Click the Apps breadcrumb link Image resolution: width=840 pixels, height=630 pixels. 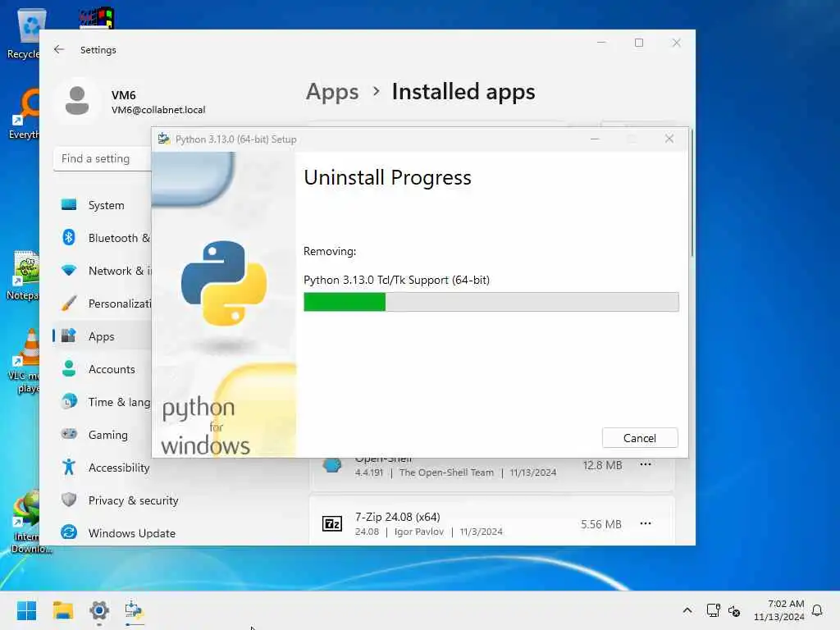tap(332, 92)
